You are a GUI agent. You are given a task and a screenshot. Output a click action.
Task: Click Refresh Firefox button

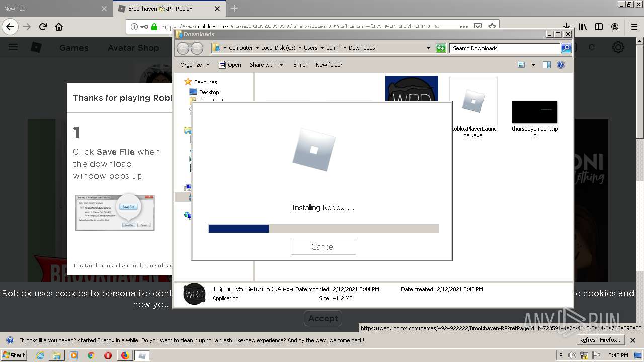tap(601, 340)
